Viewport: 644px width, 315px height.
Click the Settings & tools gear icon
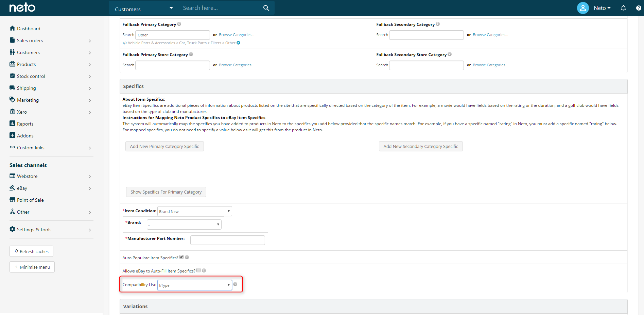click(x=13, y=229)
